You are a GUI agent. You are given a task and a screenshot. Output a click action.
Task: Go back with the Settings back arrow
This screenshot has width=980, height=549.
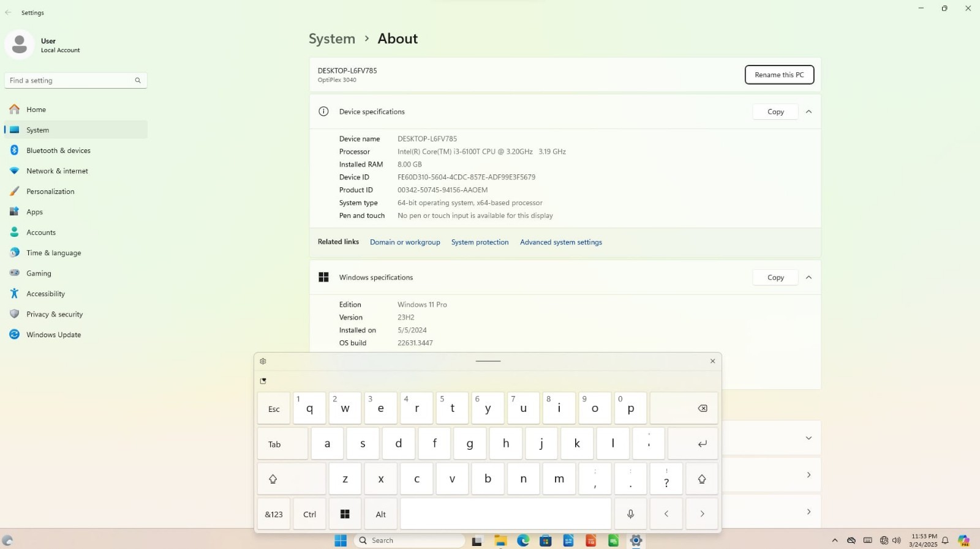(x=8, y=12)
